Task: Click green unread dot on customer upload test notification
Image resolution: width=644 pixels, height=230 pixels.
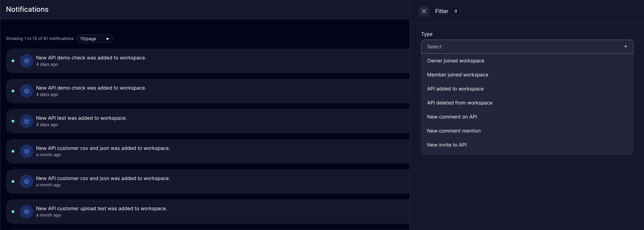Action: pyautogui.click(x=13, y=212)
